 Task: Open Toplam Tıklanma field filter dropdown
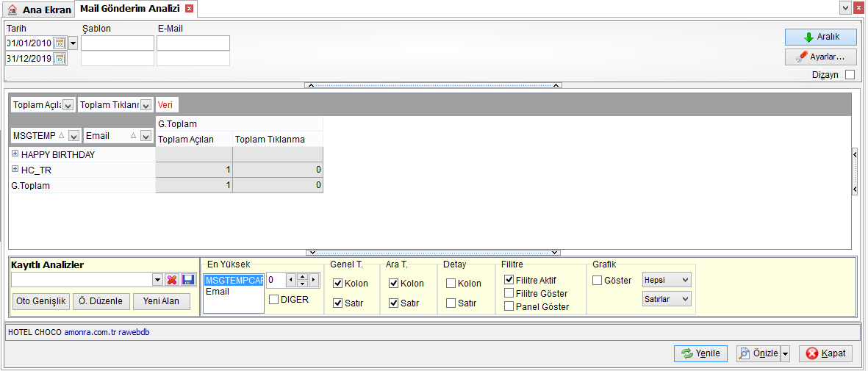(x=146, y=104)
